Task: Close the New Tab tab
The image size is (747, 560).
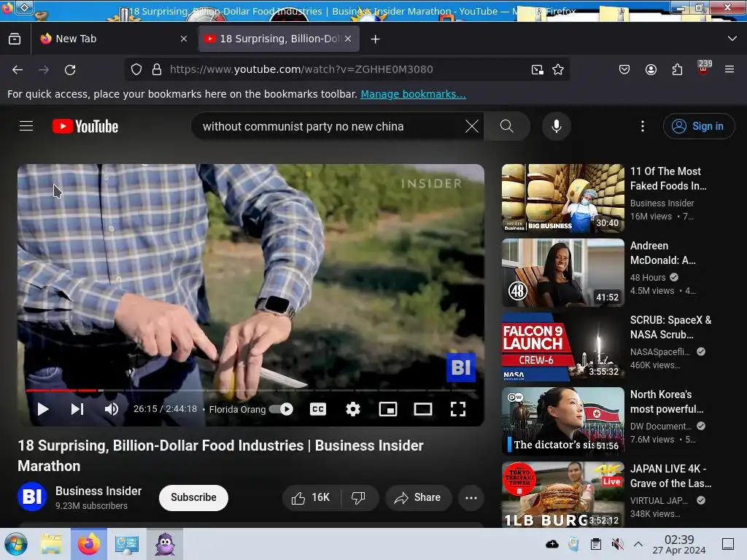Action: (184, 39)
